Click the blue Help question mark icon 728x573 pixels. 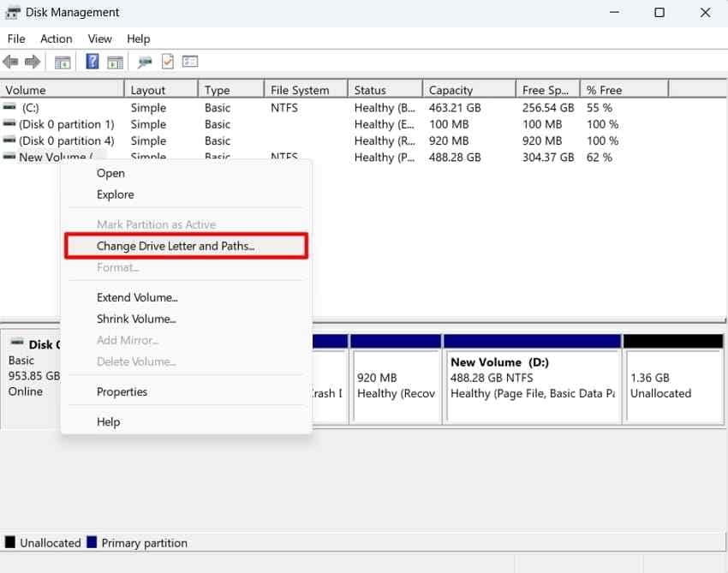(x=92, y=62)
